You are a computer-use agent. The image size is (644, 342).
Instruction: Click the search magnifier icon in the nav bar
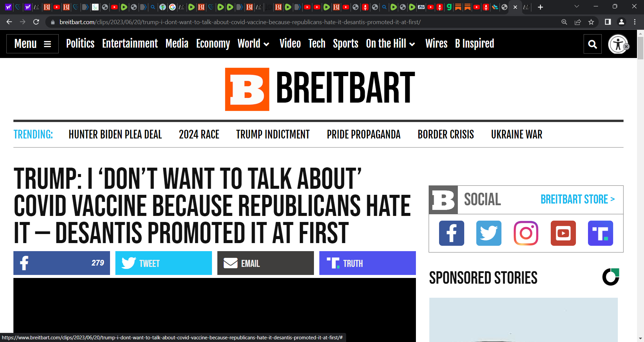593,44
